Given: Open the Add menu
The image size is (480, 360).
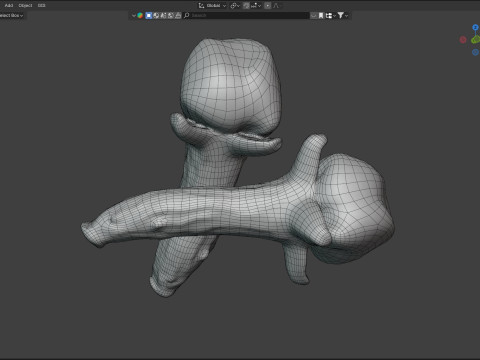Looking at the screenshot, I should coord(9,5).
